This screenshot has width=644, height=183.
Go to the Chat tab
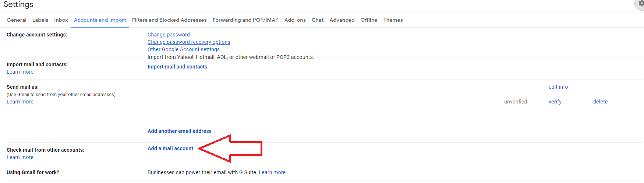318,20
